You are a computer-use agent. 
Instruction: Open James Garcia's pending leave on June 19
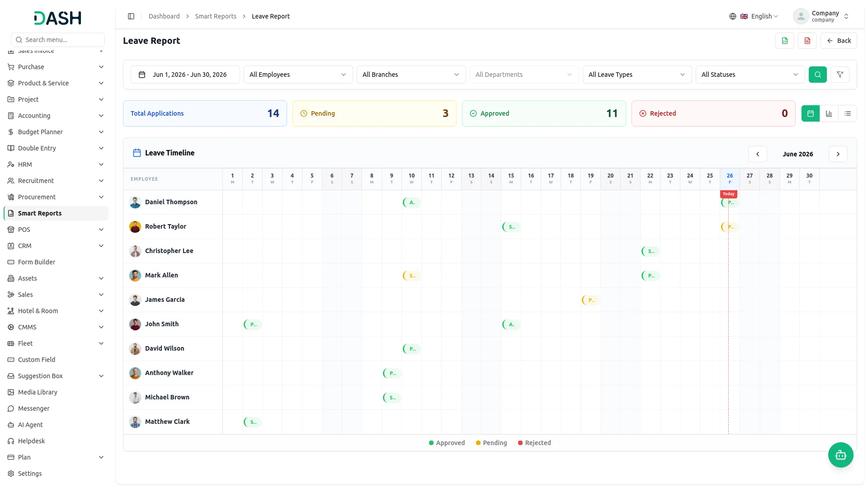click(591, 300)
